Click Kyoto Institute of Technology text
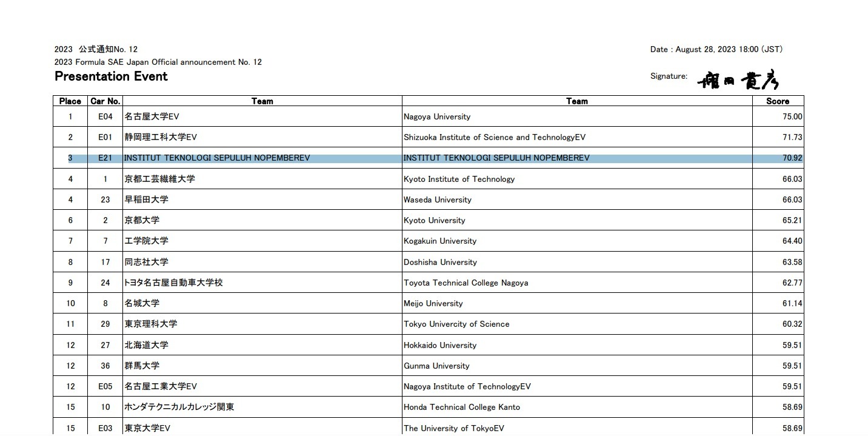This screenshot has height=436, width=868. click(x=459, y=179)
